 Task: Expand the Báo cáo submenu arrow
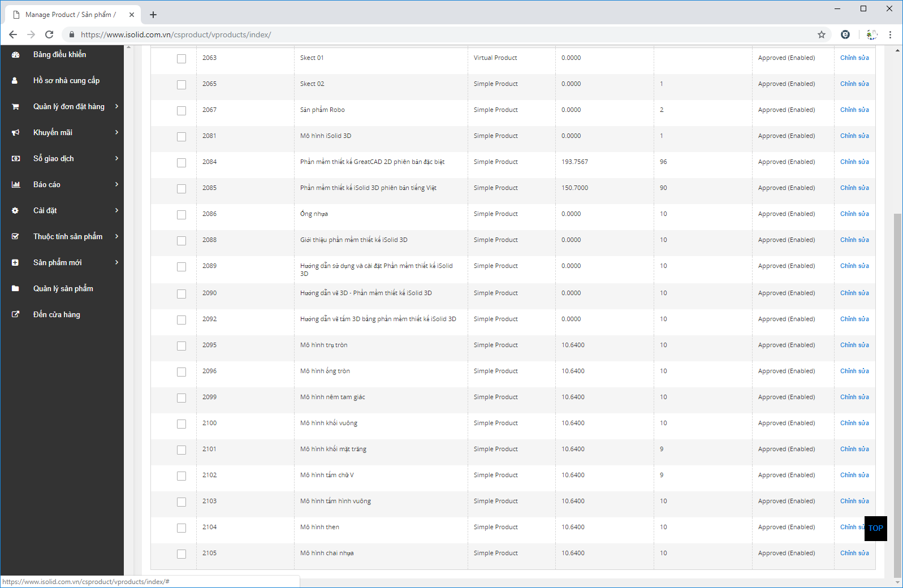click(x=117, y=184)
